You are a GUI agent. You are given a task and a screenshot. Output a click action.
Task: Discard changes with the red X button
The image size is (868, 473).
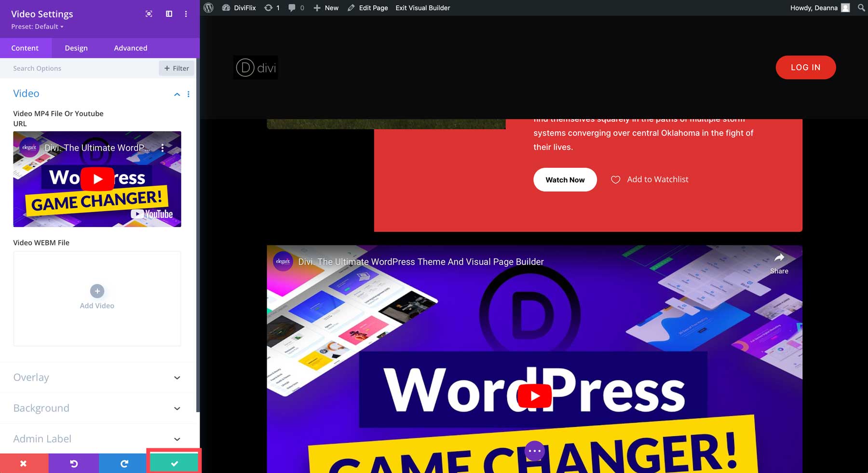[24, 463]
